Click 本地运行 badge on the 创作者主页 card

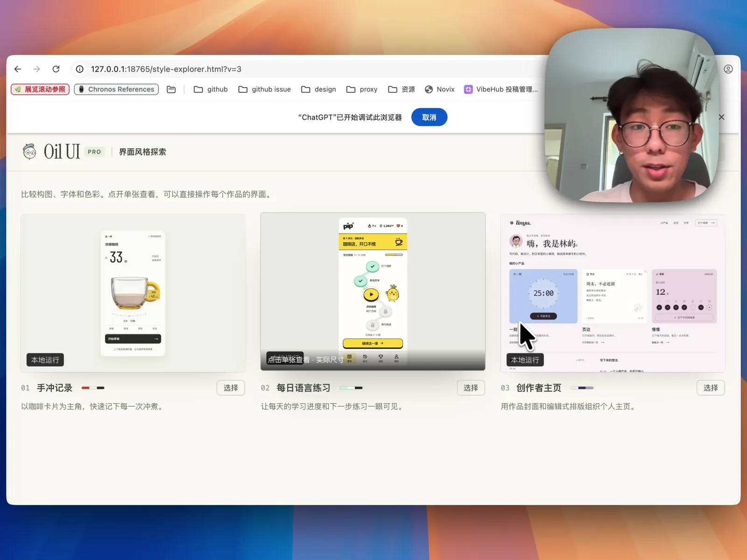tap(525, 360)
